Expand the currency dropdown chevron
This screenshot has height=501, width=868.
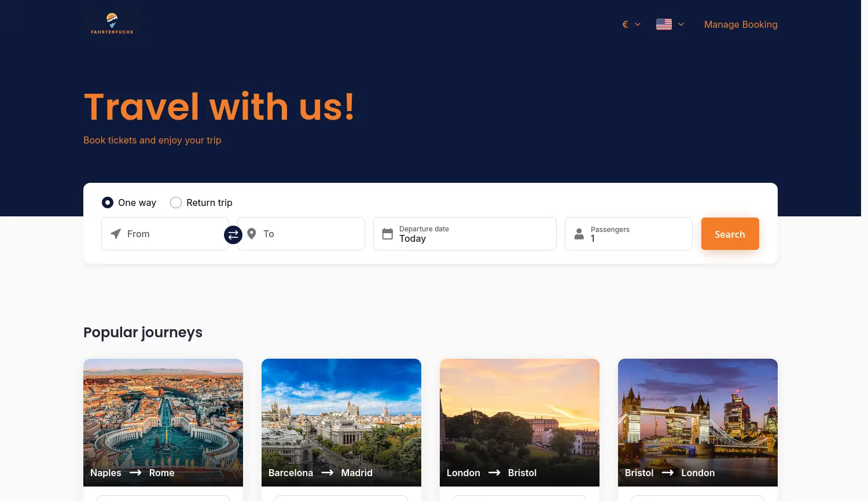click(638, 24)
